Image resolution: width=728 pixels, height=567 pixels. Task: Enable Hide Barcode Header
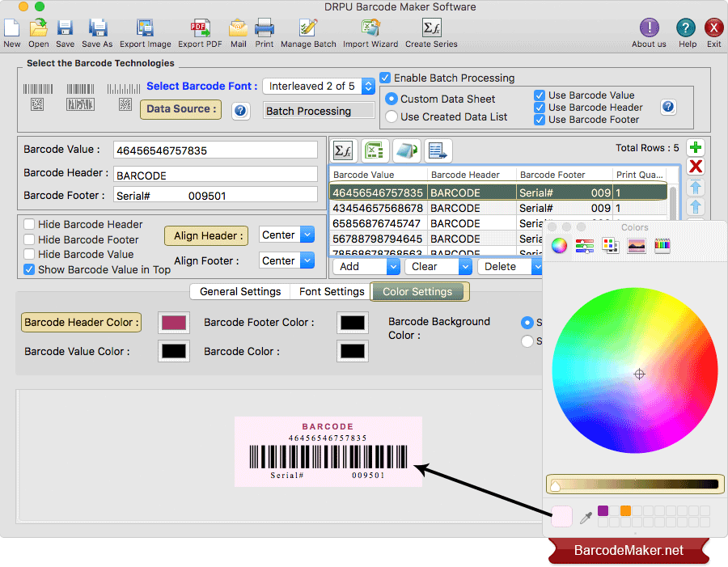click(29, 224)
